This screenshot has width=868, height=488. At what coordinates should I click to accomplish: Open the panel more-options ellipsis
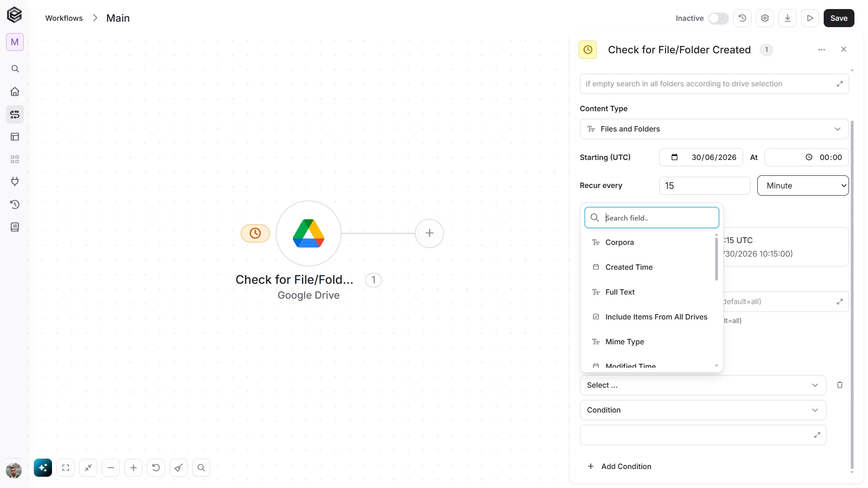822,50
